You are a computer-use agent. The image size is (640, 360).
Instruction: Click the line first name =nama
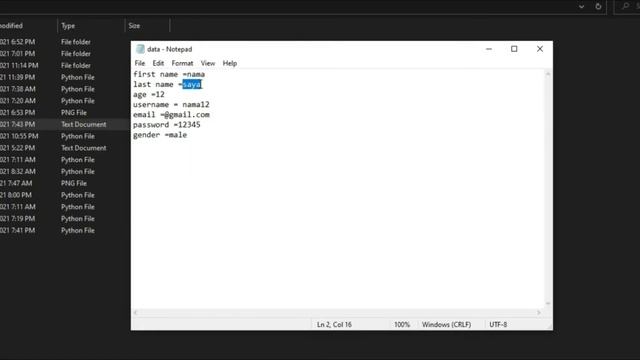169,74
